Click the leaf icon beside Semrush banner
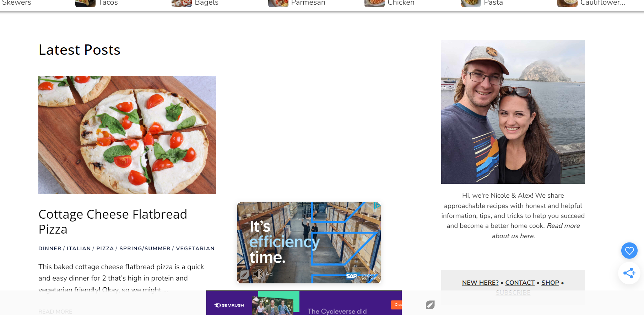Screen dimensions: 644x315 point(430,305)
